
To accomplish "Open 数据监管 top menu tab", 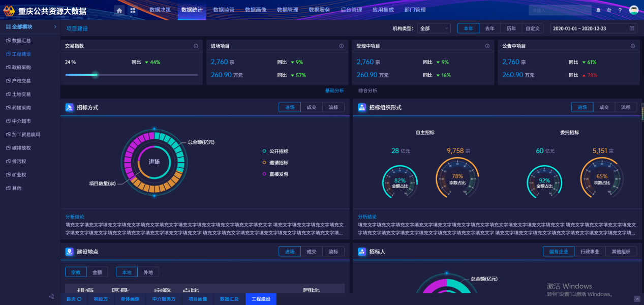I will point(224,10).
